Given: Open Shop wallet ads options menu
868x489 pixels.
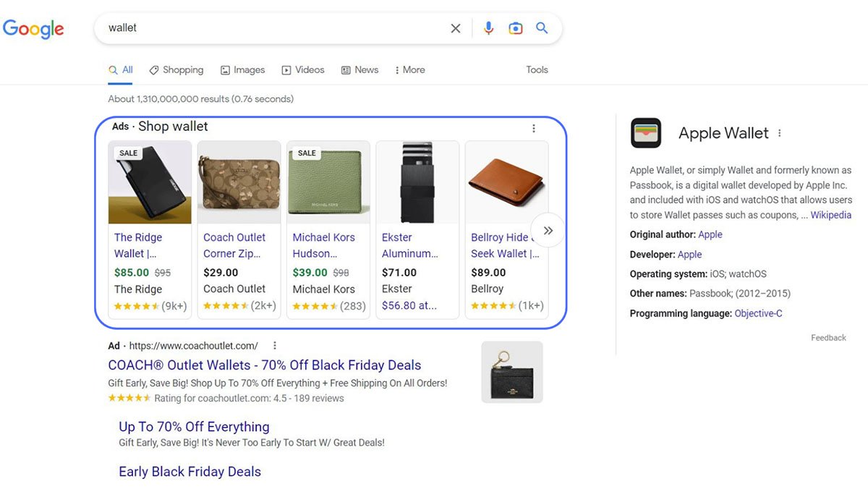Looking at the screenshot, I should pos(534,128).
